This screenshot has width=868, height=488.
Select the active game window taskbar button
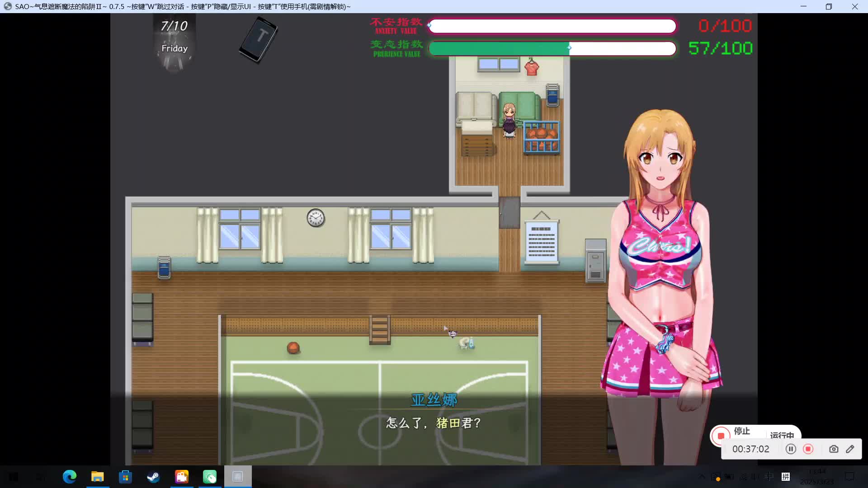coord(238,477)
